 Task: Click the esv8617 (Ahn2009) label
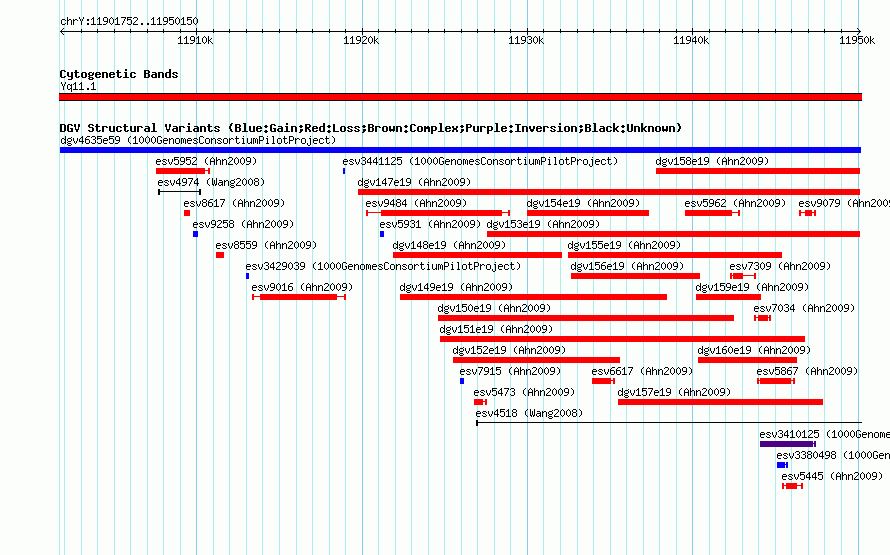(x=234, y=203)
